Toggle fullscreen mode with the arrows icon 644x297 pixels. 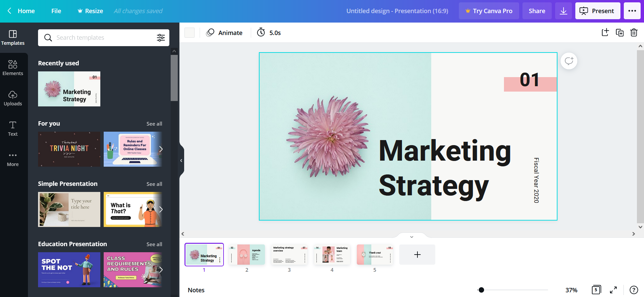coord(613,290)
